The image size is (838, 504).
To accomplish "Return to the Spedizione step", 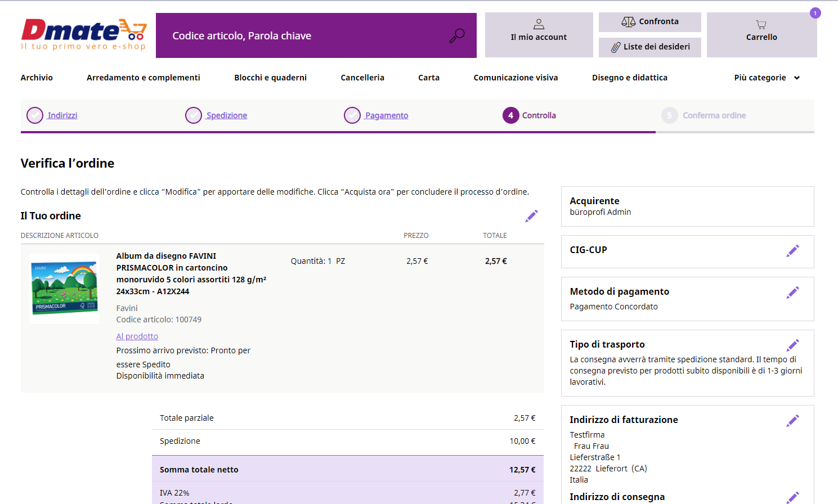I will coord(226,115).
